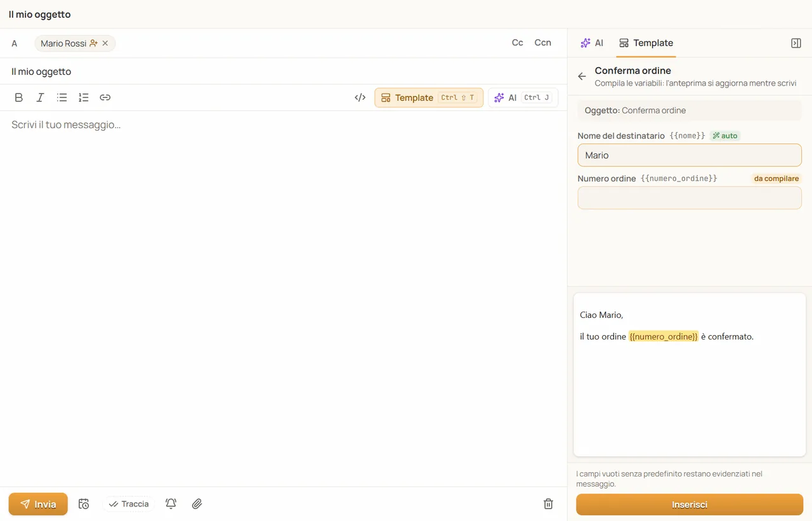The height and width of the screenshot is (521, 812).
Task: Apply italic formatting in the toolbar
Action: [40, 98]
